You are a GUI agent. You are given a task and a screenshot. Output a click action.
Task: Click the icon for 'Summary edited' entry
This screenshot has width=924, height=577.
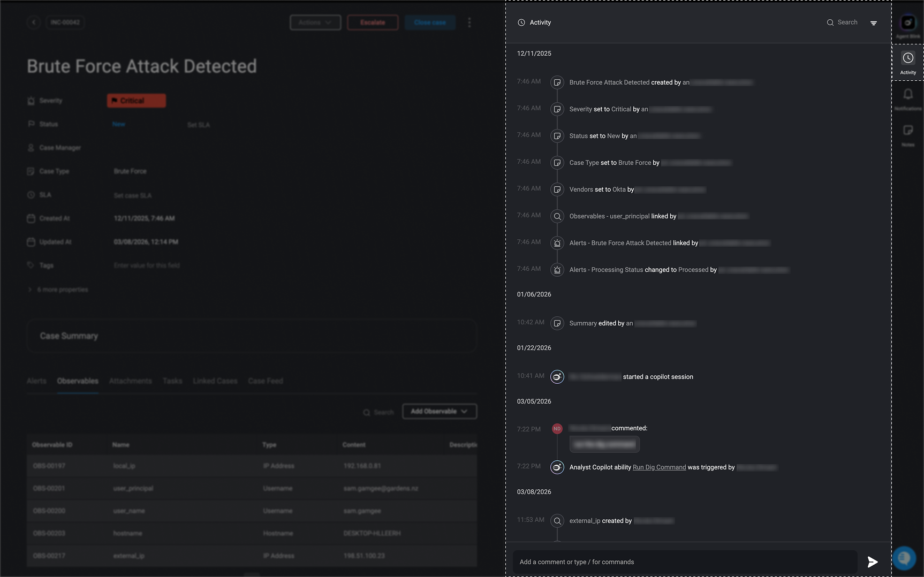tap(557, 323)
